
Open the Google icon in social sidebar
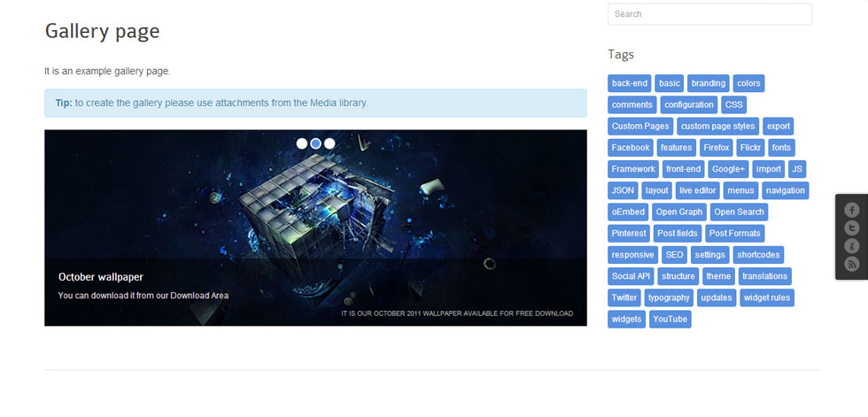851,246
